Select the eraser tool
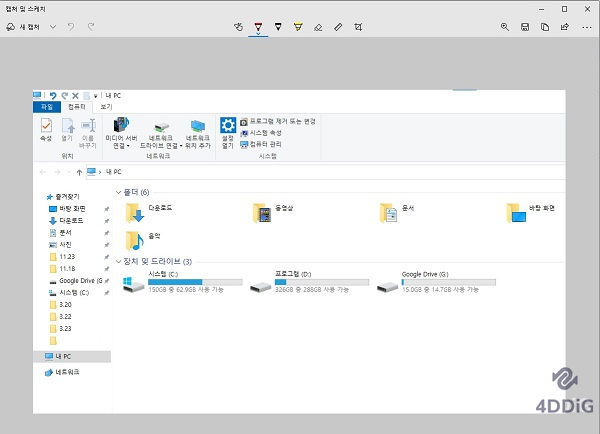The image size is (600, 434). point(318,25)
